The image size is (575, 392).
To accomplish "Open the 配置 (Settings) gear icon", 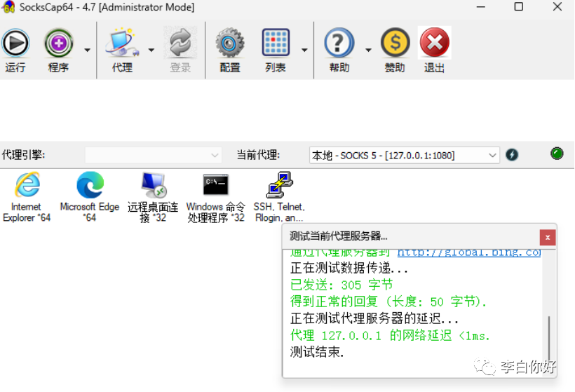I will [230, 43].
